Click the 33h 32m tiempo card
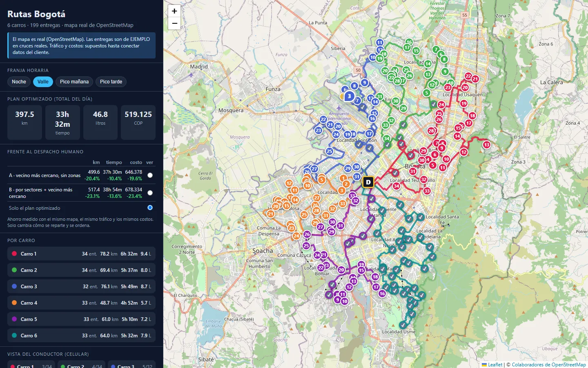The height and width of the screenshot is (368, 588). pos(62,123)
